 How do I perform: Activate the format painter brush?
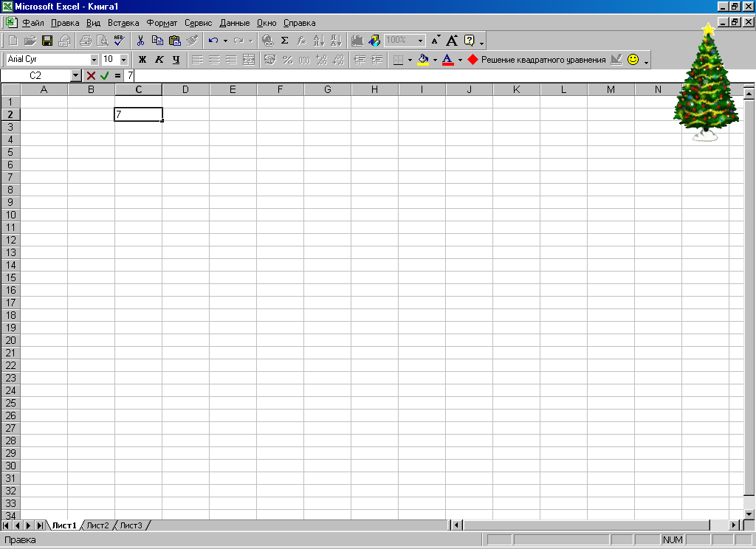point(192,41)
